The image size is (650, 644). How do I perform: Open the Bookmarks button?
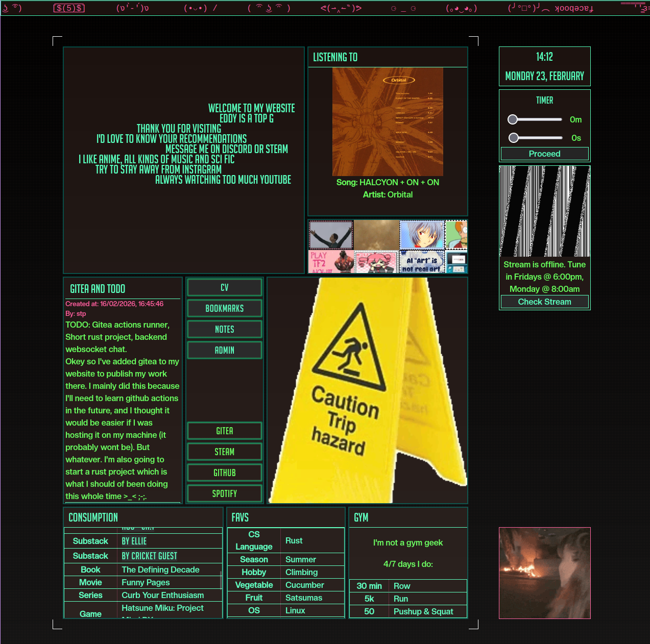coord(225,309)
